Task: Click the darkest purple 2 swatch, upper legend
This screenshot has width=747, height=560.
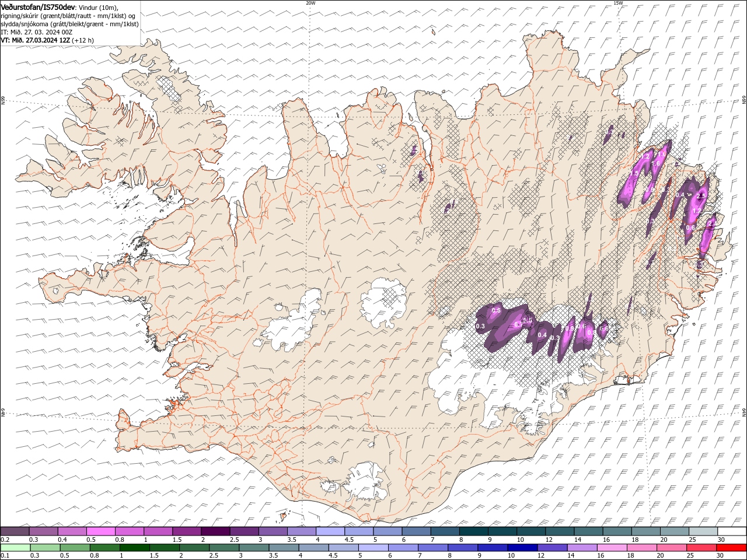Action: 215,531
